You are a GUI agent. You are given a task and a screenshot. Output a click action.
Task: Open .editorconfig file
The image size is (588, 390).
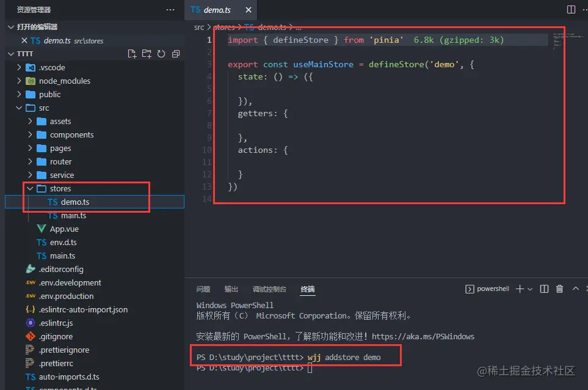click(x=95, y=269)
